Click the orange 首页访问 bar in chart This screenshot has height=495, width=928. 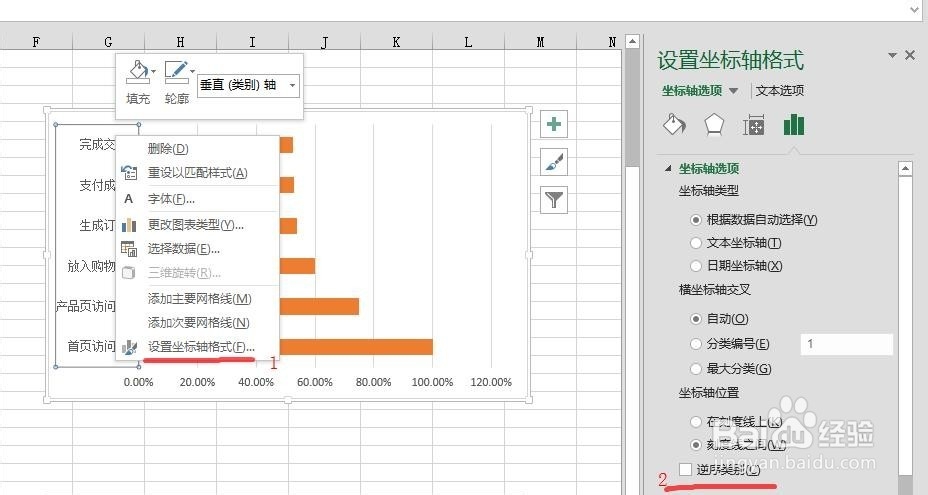[356, 347]
